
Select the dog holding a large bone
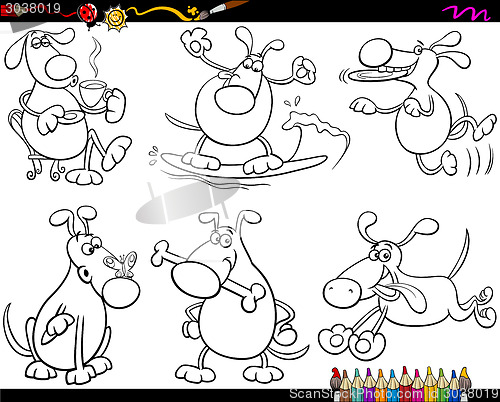230,297
